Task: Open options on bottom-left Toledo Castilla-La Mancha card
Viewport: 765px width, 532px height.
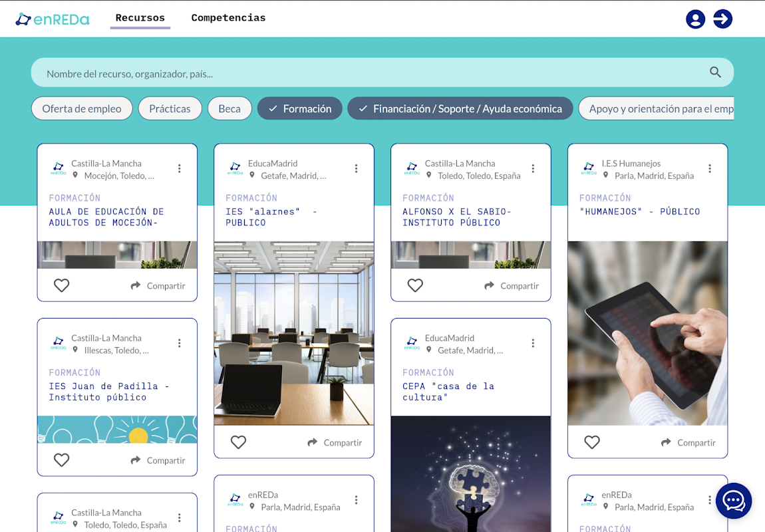Action: [180, 517]
